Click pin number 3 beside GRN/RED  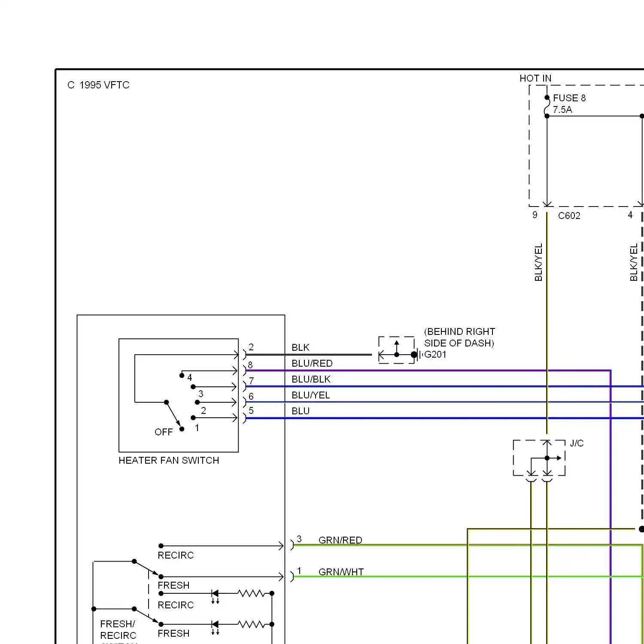point(299,539)
